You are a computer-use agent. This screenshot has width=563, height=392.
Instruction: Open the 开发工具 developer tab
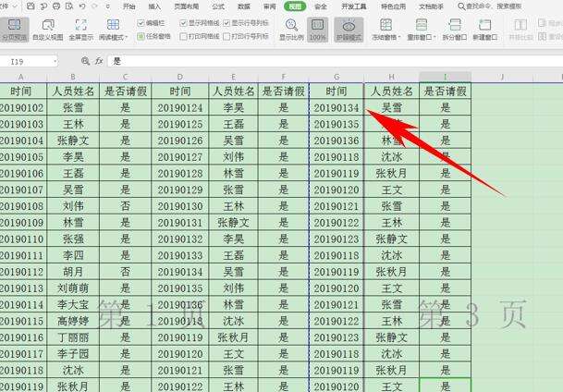pos(354,6)
